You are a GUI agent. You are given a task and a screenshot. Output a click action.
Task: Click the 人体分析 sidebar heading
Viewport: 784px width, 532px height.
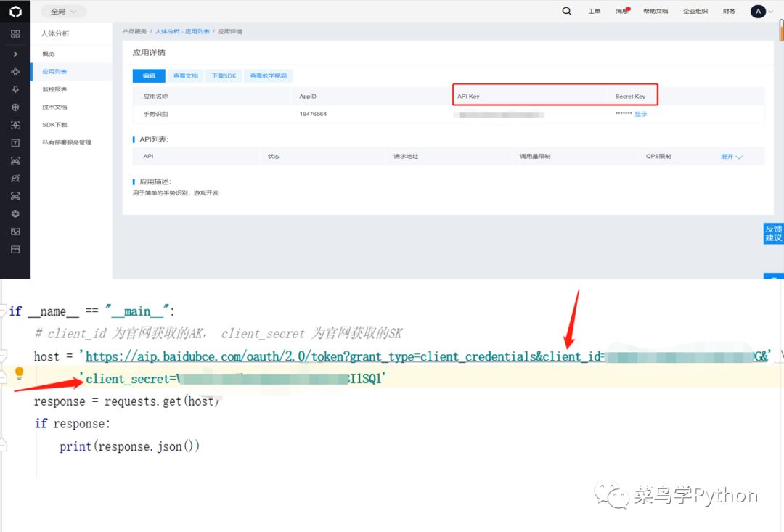55,33
